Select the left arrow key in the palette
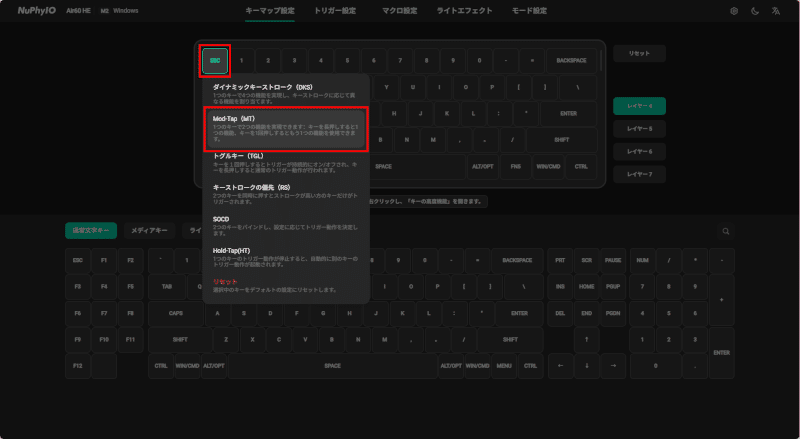Viewport: 800px width, 439px height. 560,365
